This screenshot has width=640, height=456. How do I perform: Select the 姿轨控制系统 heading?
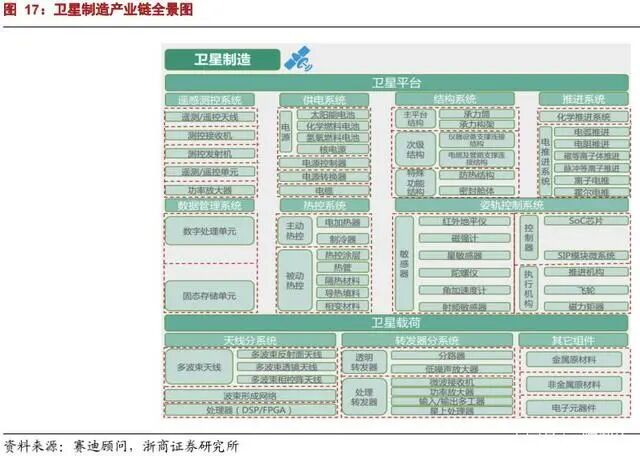(x=512, y=205)
